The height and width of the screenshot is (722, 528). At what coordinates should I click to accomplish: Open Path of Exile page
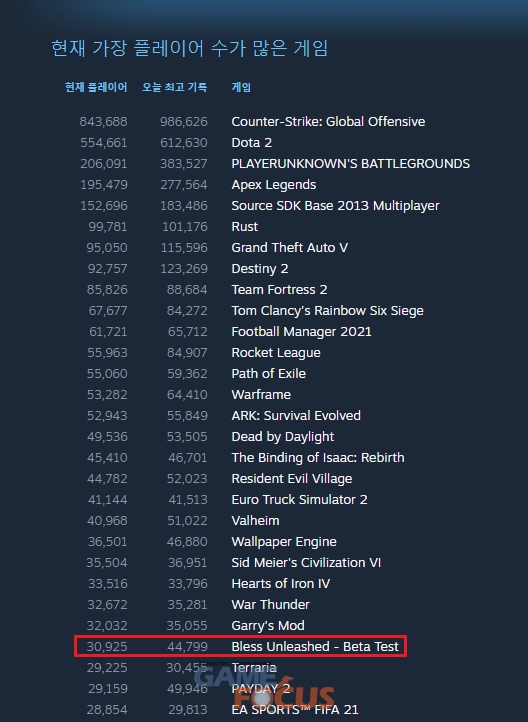[268, 373]
